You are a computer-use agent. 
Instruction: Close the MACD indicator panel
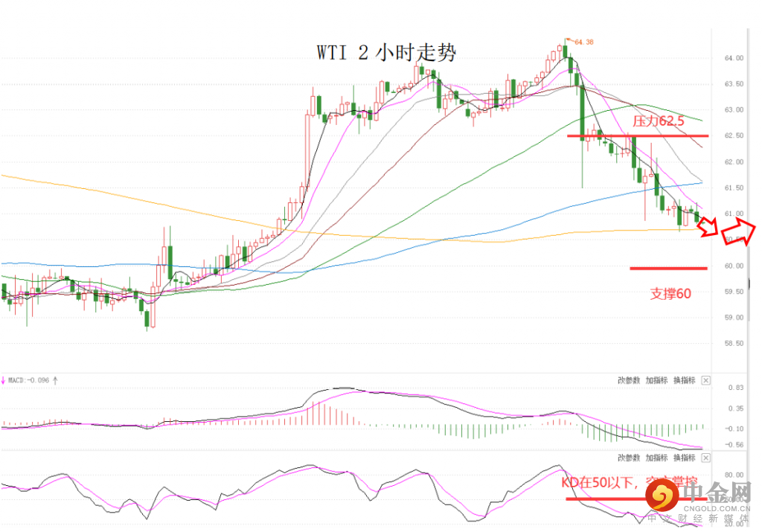pyautogui.click(x=705, y=380)
